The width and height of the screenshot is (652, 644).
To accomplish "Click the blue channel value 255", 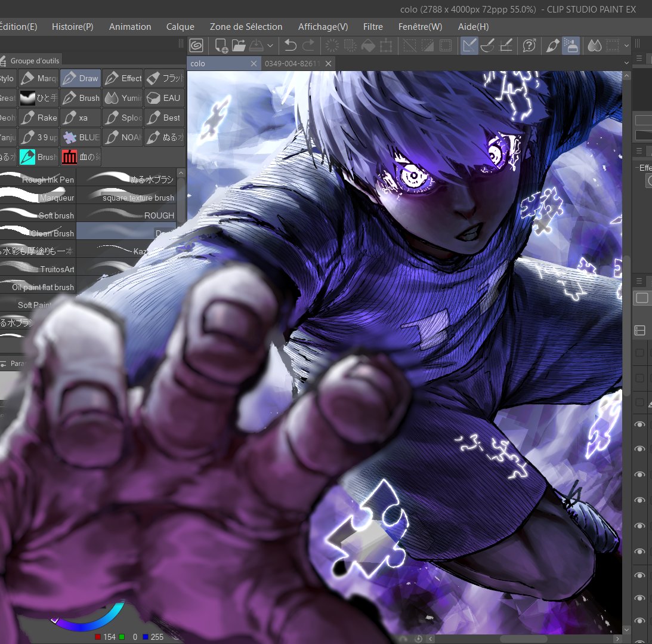I will 157,637.
